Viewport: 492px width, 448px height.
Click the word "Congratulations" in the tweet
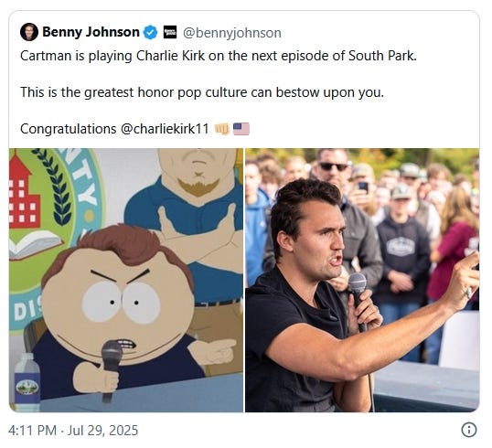[69, 129]
